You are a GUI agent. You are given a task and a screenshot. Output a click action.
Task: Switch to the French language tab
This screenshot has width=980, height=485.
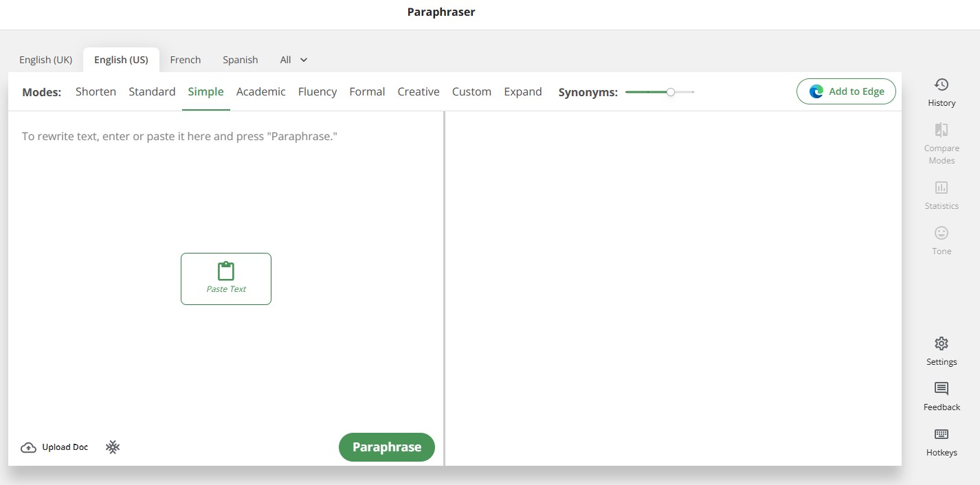186,60
